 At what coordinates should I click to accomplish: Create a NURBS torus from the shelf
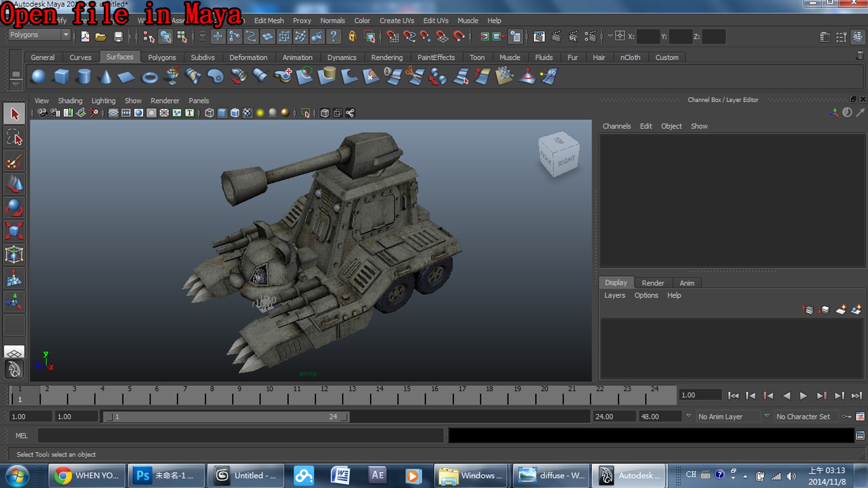tap(150, 77)
